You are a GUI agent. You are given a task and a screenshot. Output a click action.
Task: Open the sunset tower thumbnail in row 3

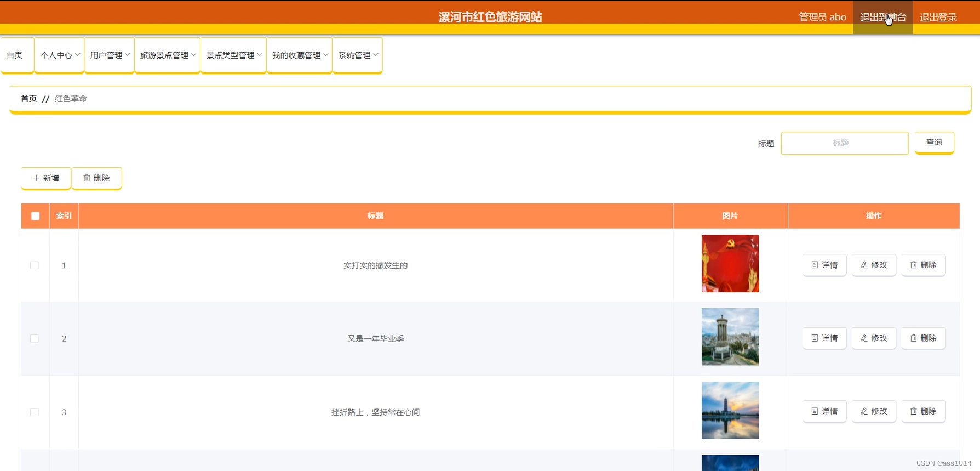click(730, 410)
